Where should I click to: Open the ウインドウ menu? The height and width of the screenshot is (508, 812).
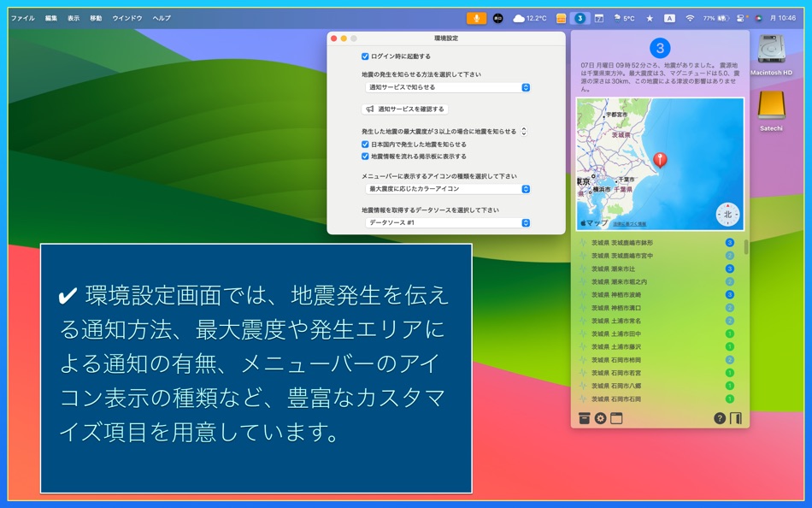127,18
